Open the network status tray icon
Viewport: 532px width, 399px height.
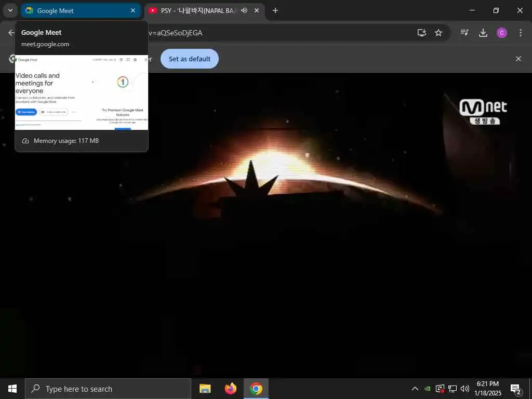[x=453, y=389]
